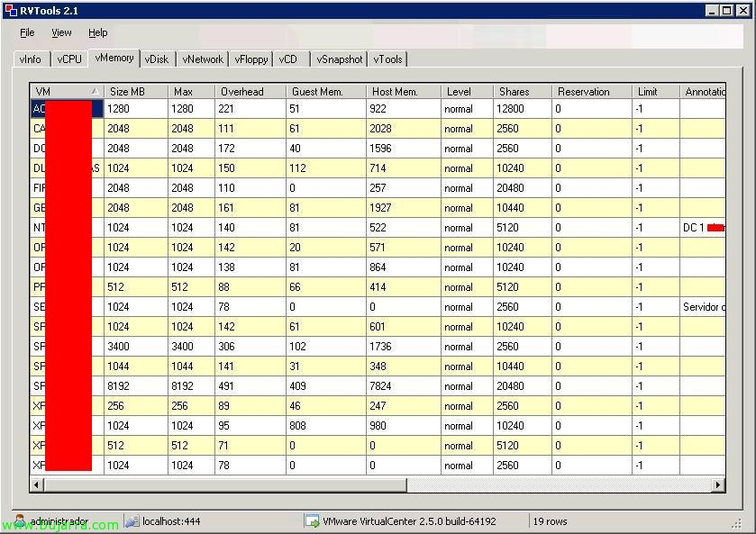This screenshot has height=534, width=756.
Task: Click the Guest Mem. value 112
Action: (326, 168)
